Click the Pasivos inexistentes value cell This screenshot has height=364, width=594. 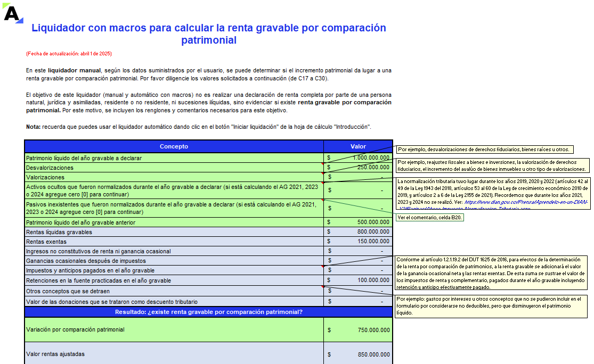point(358,208)
